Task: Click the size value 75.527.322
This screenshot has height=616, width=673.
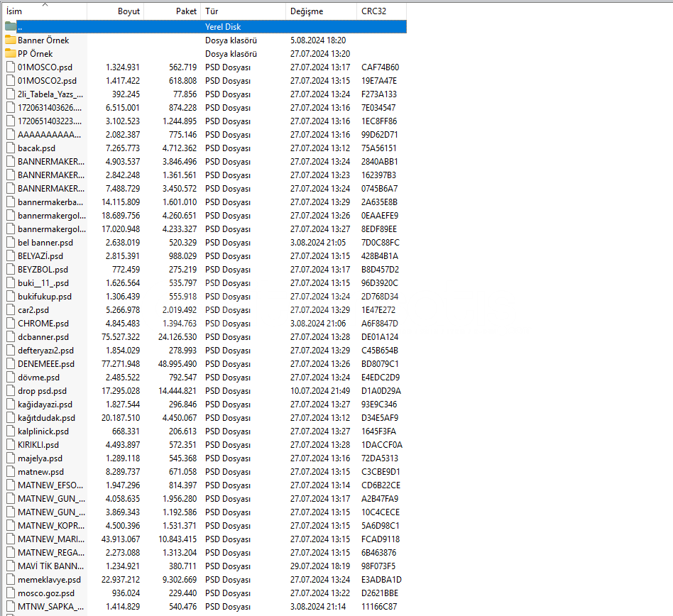Action: point(121,336)
